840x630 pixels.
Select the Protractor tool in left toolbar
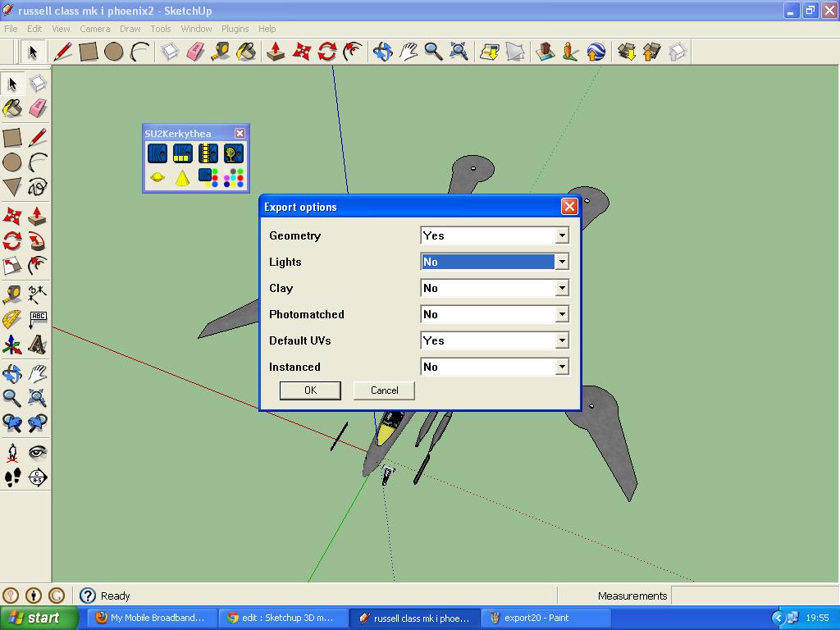click(12, 319)
